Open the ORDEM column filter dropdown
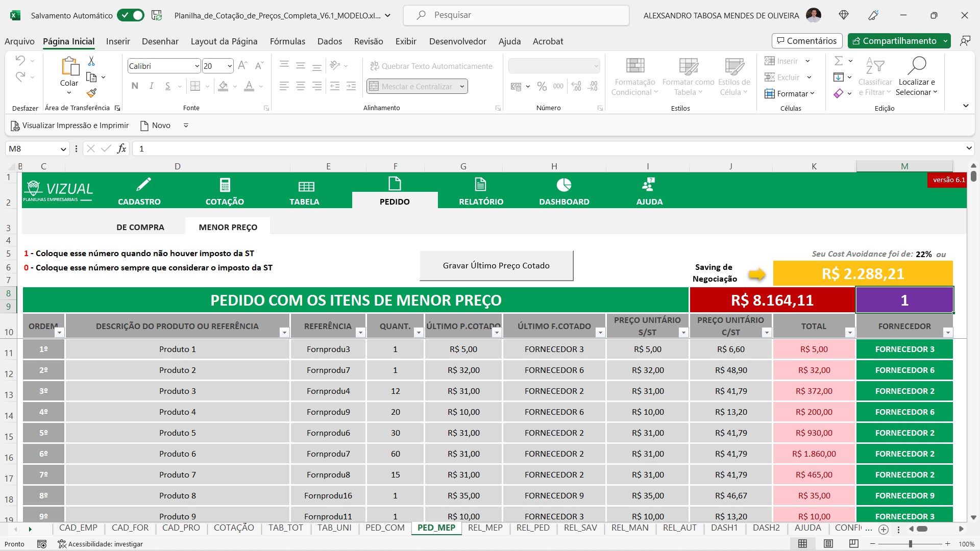 click(x=59, y=333)
